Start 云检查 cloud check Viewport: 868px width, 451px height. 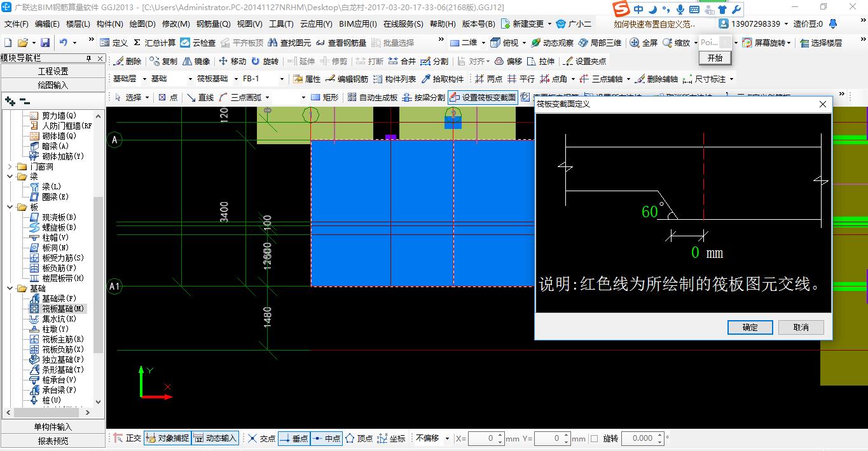pyautogui.click(x=198, y=43)
